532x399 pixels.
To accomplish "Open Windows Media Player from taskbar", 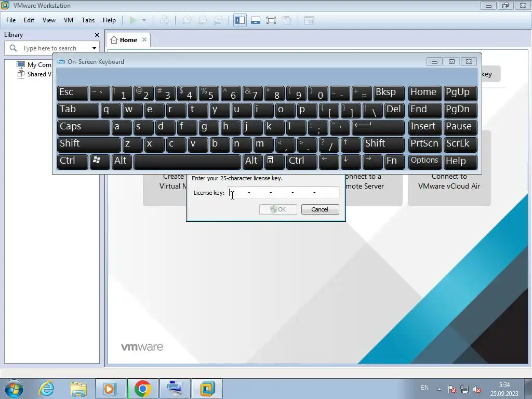I will [111, 389].
